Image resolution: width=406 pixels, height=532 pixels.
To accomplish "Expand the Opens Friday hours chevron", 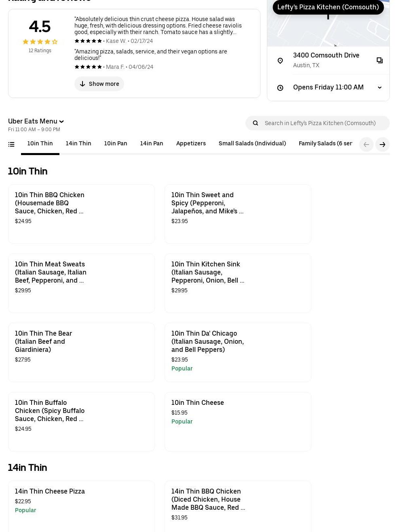I will pos(379,87).
